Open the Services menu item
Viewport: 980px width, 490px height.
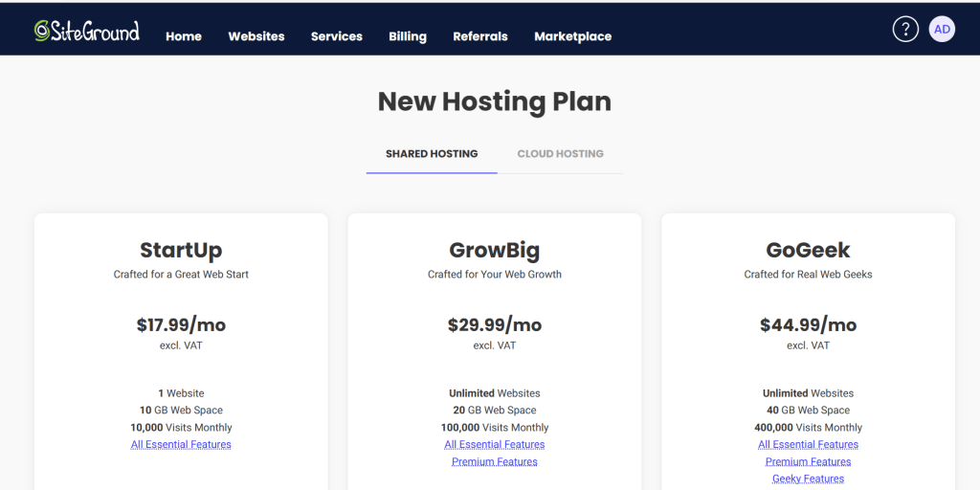point(337,36)
